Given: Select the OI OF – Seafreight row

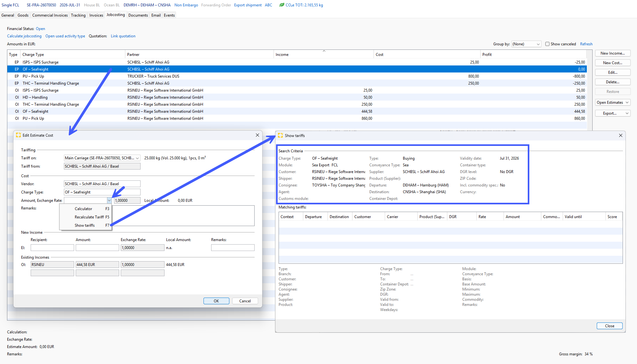Looking at the screenshot, I should point(297,111).
